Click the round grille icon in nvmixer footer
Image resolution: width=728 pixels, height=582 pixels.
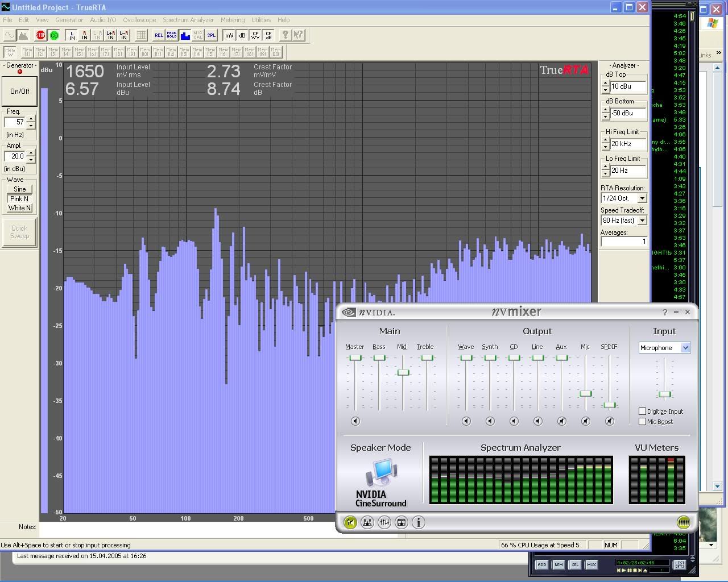tap(684, 522)
